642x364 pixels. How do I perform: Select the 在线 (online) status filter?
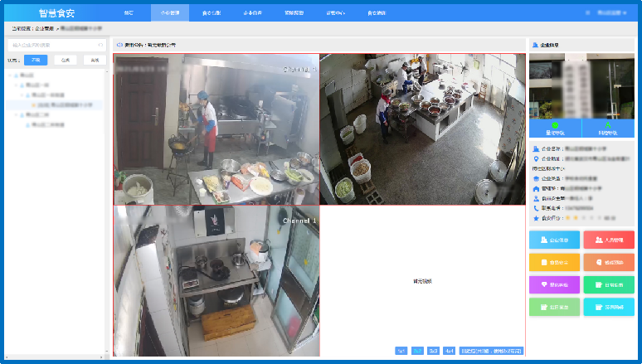click(x=66, y=60)
